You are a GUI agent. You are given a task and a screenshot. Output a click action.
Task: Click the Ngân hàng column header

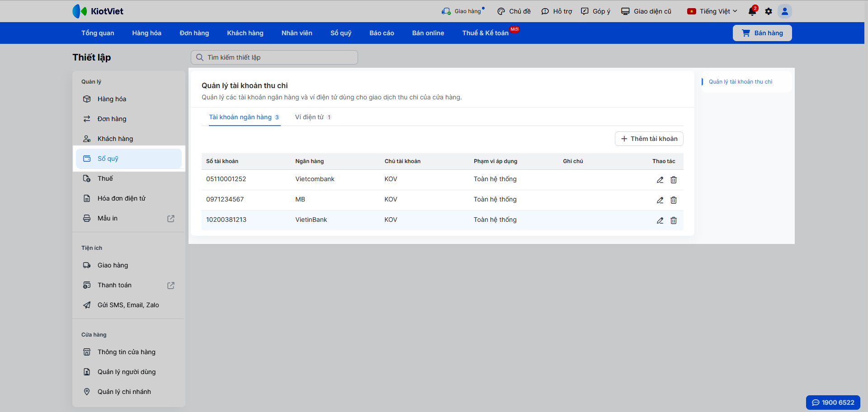(x=310, y=161)
